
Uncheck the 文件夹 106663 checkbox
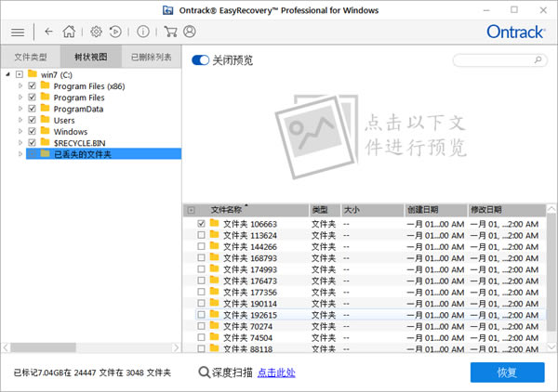[x=202, y=224]
